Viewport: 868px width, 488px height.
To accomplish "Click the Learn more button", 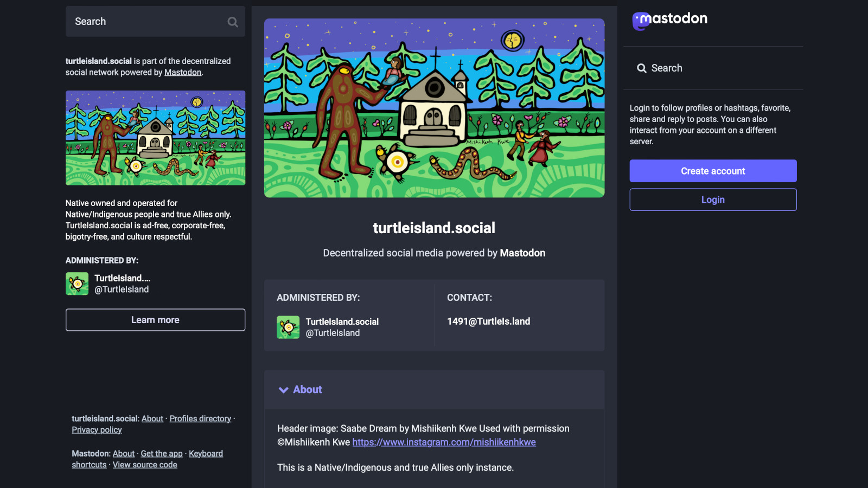I will pyautogui.click(x=155, y=320).
